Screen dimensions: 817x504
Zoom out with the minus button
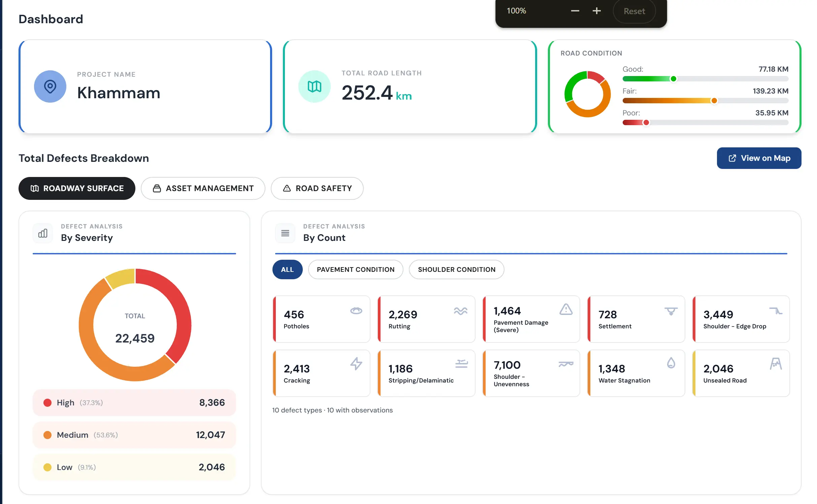pyautogui.click(x=575, y=11)
